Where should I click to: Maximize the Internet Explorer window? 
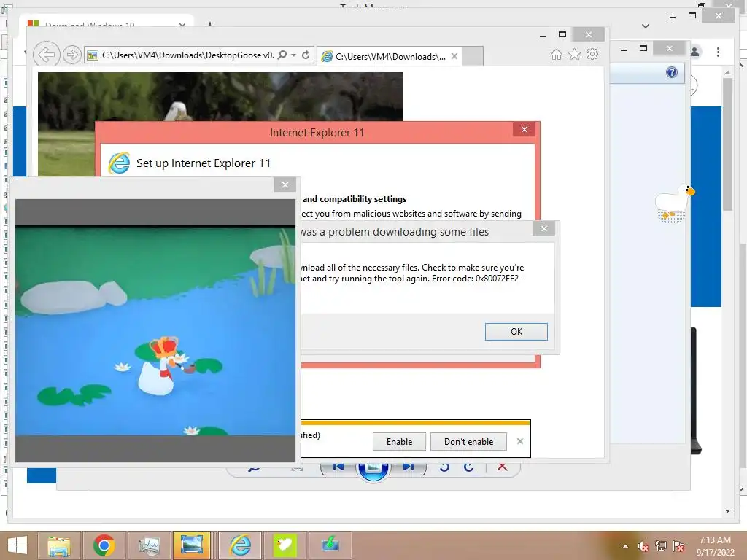point(562,34)
